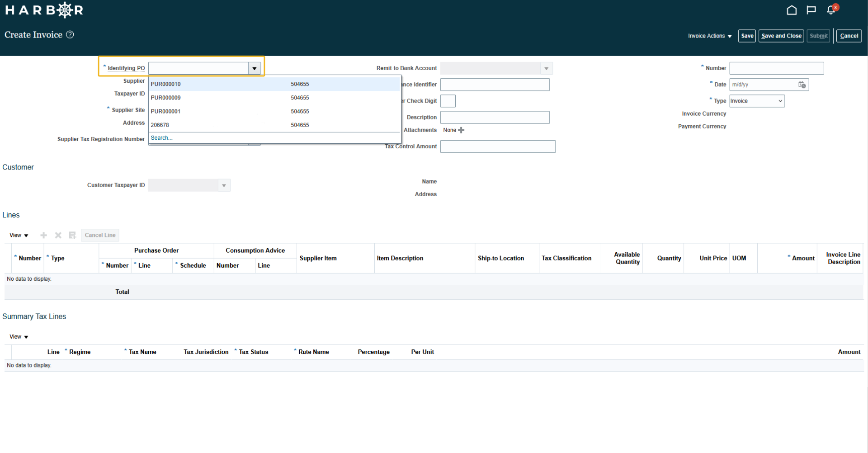The height and width of the screenshot is (453, 868).
Task: Focus the Identifying PO input field
Action: (x=198, y=68)
